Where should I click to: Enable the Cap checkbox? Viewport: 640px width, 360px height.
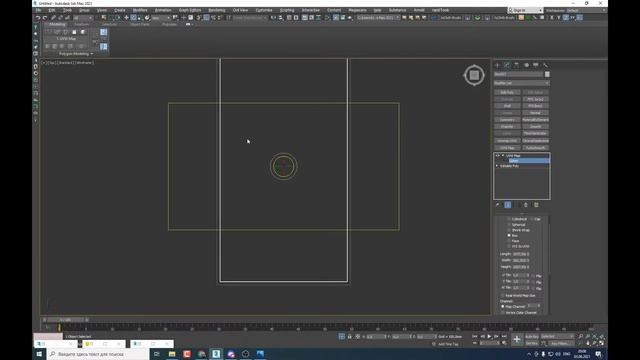532,219
